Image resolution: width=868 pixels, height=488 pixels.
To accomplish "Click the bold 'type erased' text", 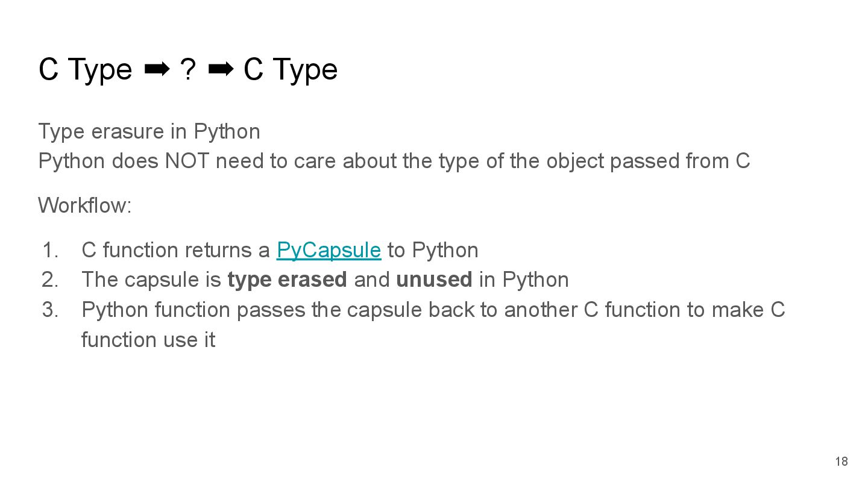I will coord(287,280).
